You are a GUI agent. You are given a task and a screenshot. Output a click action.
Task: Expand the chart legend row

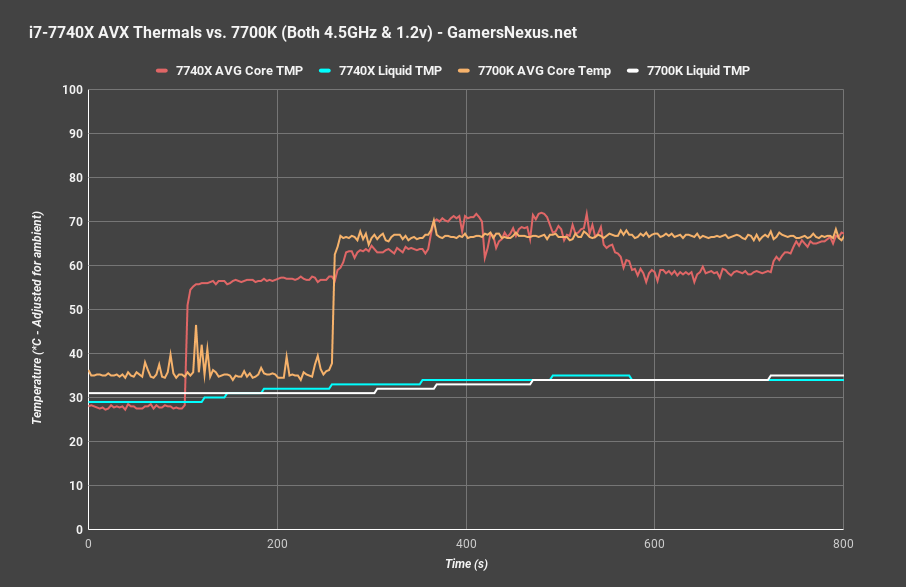click(453, 71)
